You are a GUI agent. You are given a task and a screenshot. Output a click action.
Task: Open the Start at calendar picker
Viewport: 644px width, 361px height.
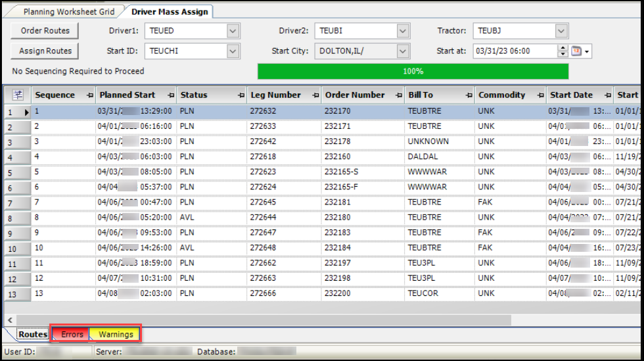[x=576, y=51]
